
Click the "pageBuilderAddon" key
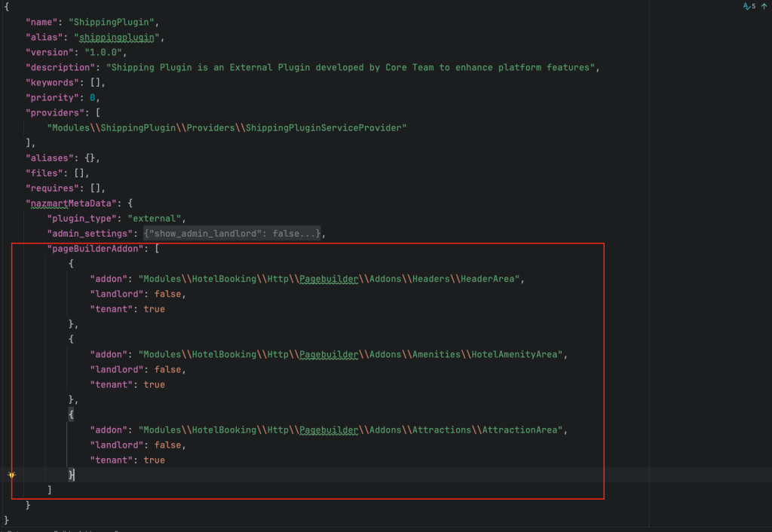95,249
